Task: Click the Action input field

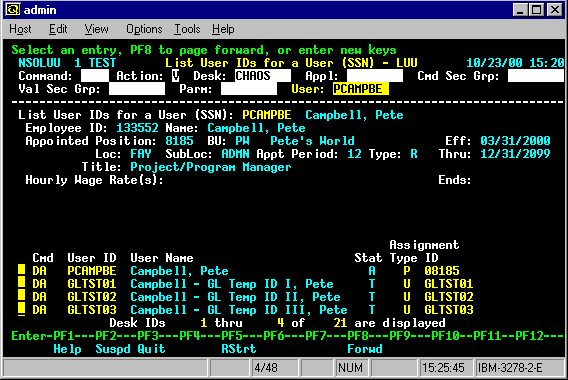Action: point(176,76)
